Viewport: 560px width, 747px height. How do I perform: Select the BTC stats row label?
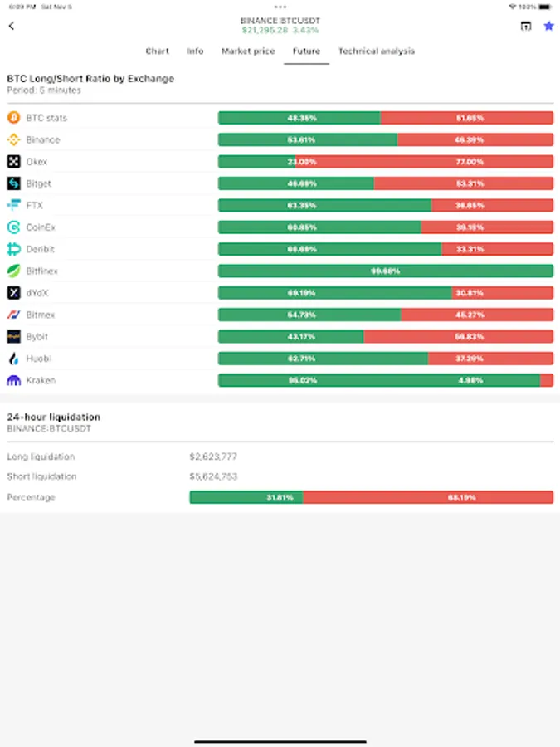[46, 118]
